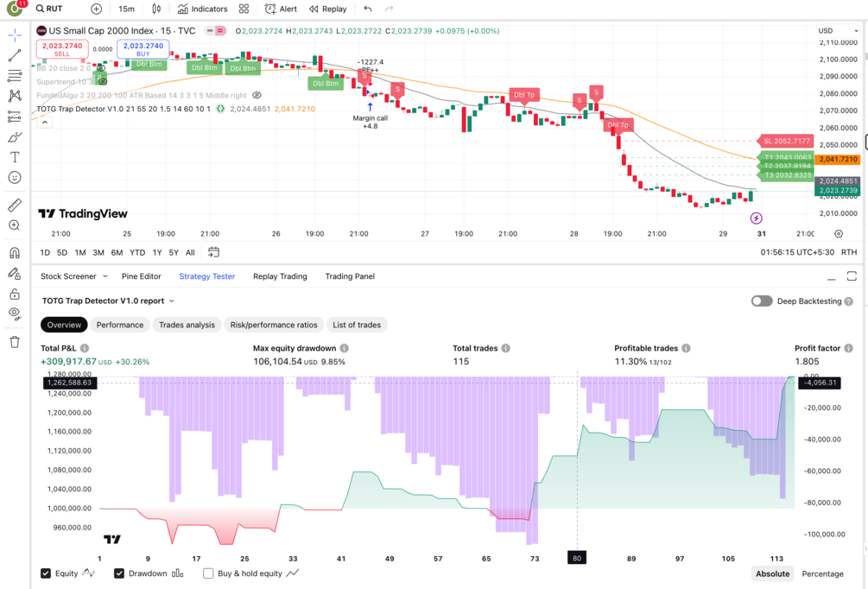The width and height of the screenshot is (868, 589).
Task: Set the chart range to YTD
Action: [x=137, y=252]
